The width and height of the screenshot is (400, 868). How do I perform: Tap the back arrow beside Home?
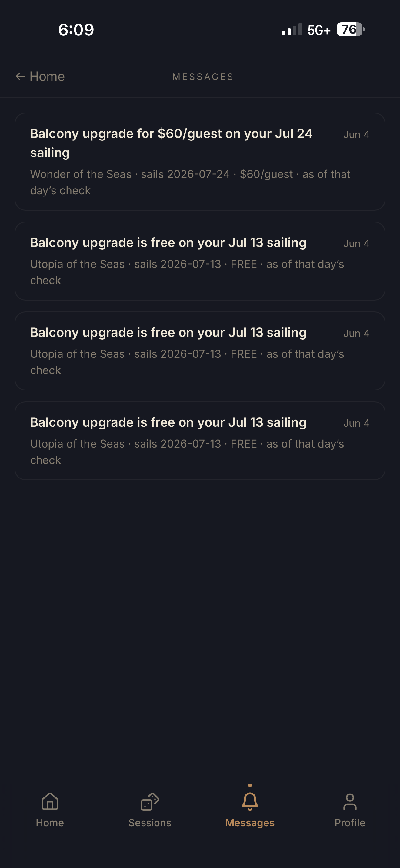click(x=20, y=77)
